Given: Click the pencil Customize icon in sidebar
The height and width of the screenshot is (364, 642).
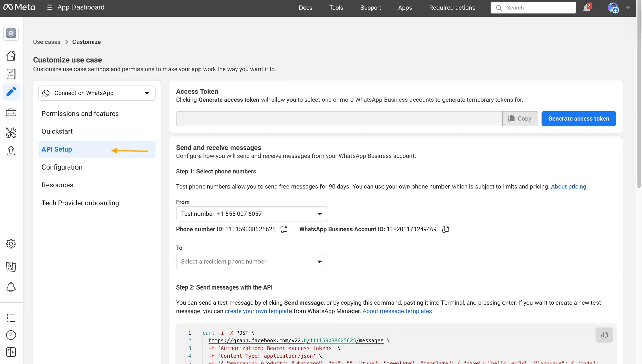Looking at the screenshot, I should [11, 92].
